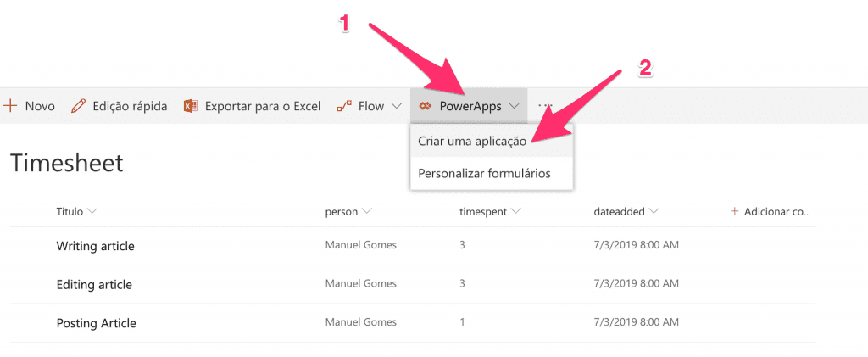Open the Título column sort chevron
Screen dimensions: 868x357
[x=92, y=211]
